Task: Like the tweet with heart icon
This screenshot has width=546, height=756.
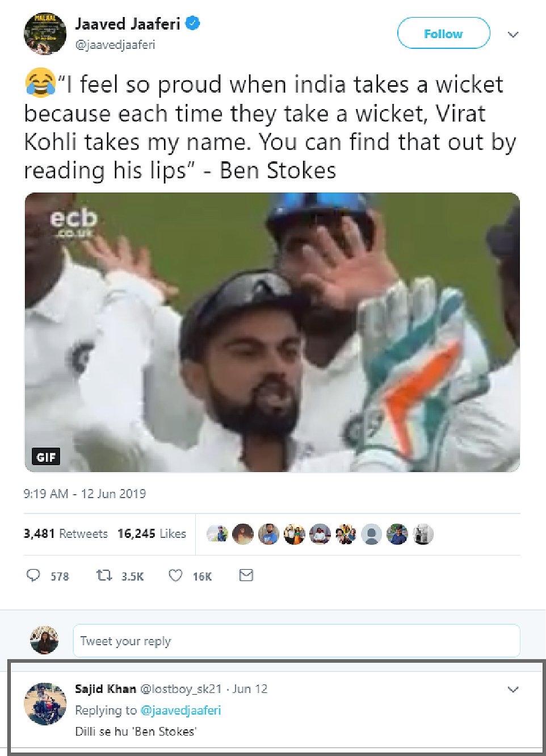Action: [x=175, y=575]
